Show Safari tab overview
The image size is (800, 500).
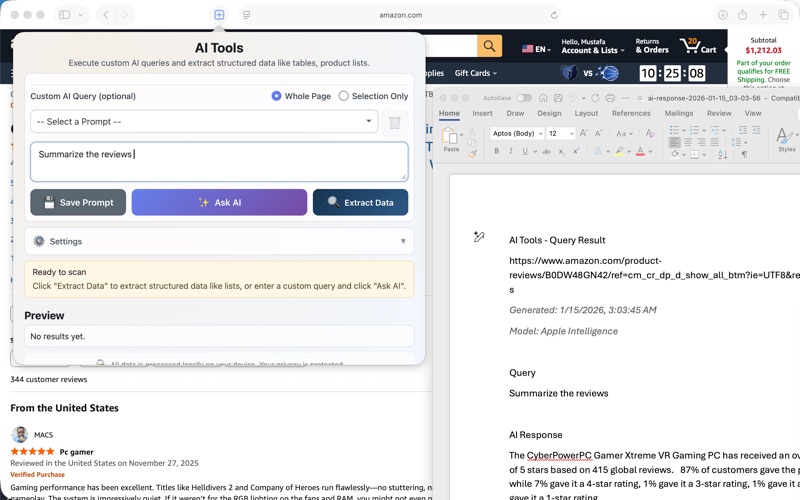[x=783, y=15]
